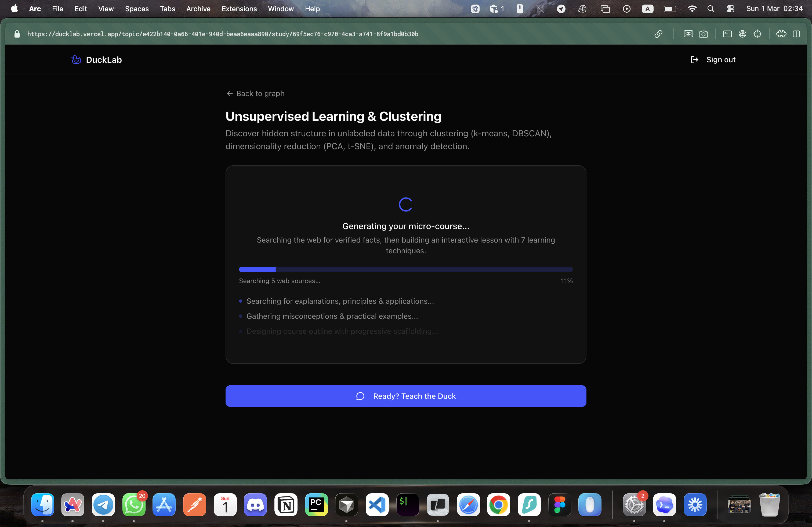The width and height of the screenshot is (812, 527).
Task: Click the course generation progress bar
Action: tap(406, 269)
